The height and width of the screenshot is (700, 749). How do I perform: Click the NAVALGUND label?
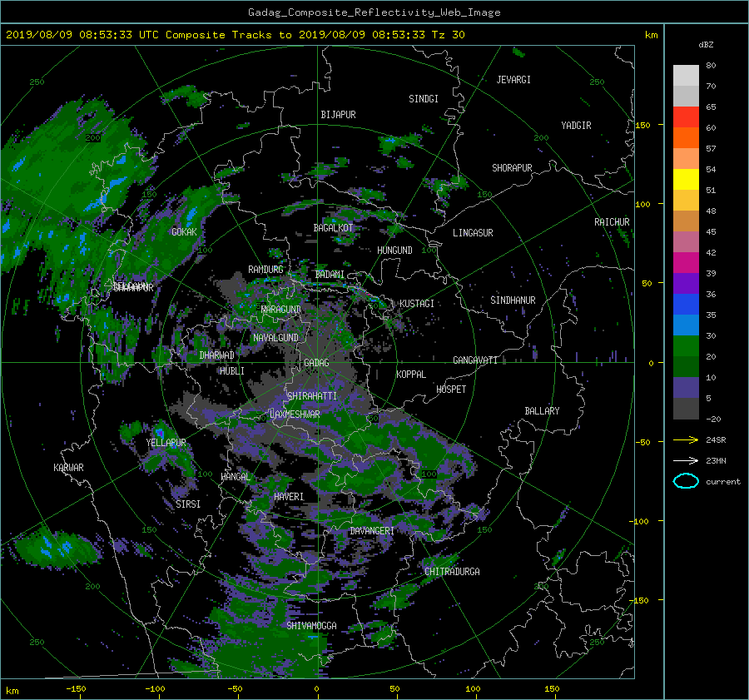coord(275,338)
